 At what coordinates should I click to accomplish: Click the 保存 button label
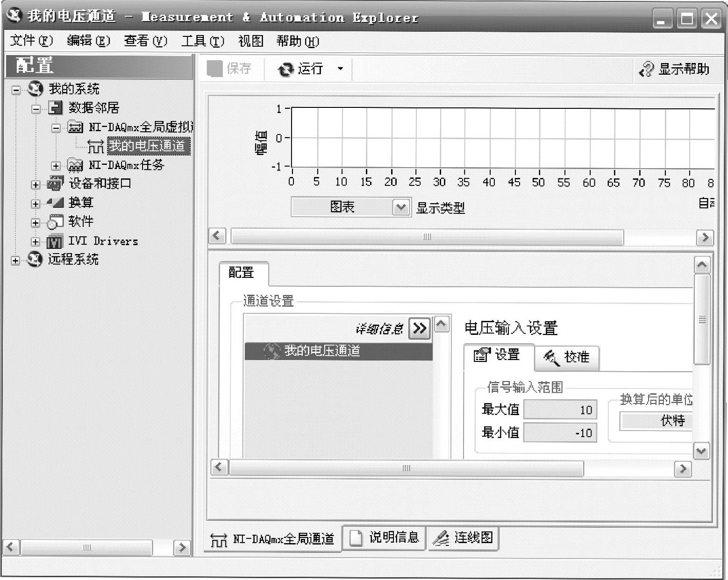coord(239,69)
